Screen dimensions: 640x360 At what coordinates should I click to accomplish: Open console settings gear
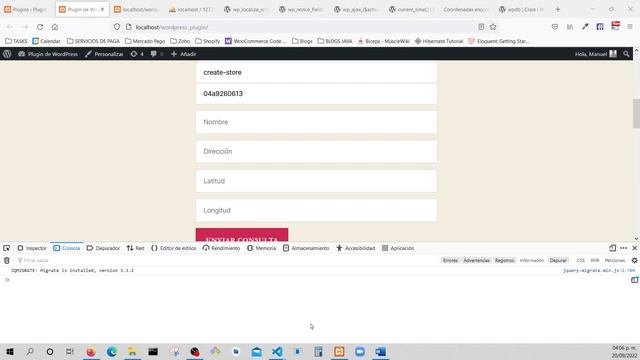coord(634,260)
